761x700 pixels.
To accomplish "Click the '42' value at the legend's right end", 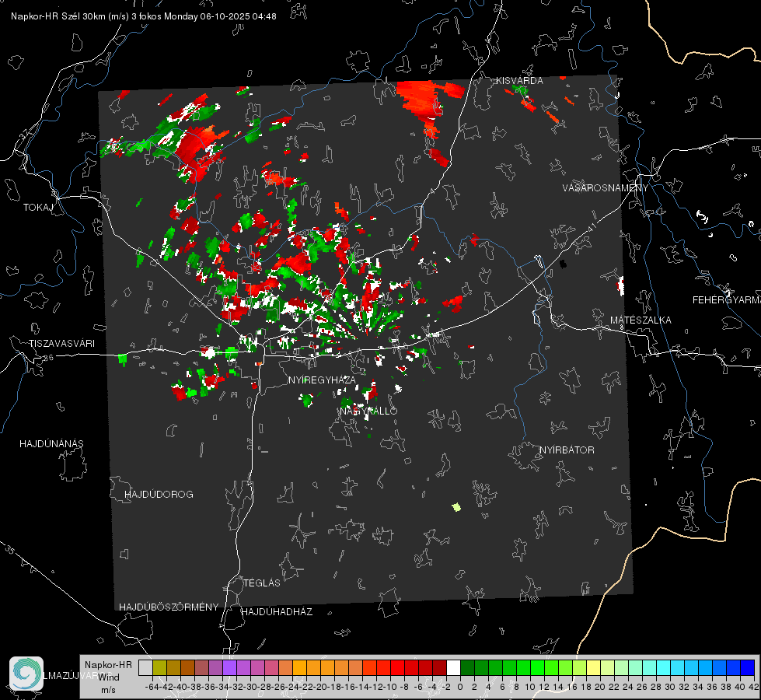I will 753,687.
